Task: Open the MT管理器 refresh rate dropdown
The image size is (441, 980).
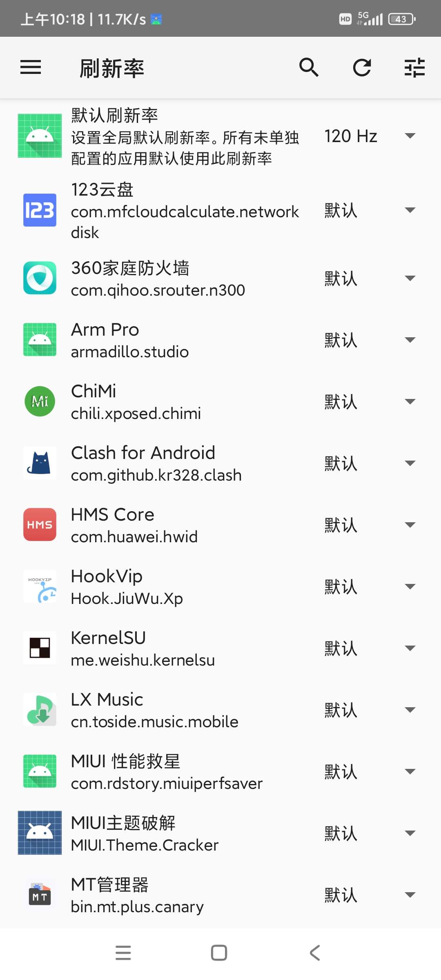Action: (370, 895)
